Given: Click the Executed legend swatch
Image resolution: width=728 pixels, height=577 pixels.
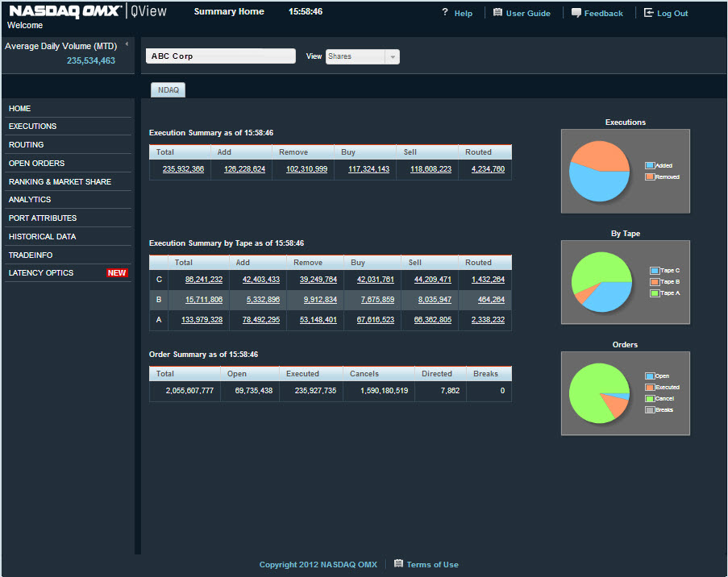Looking at the screenshot, I should tap(650, 387).
